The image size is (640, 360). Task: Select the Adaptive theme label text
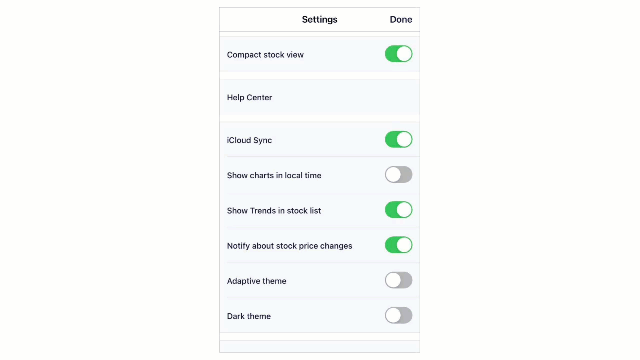(256, 281)
